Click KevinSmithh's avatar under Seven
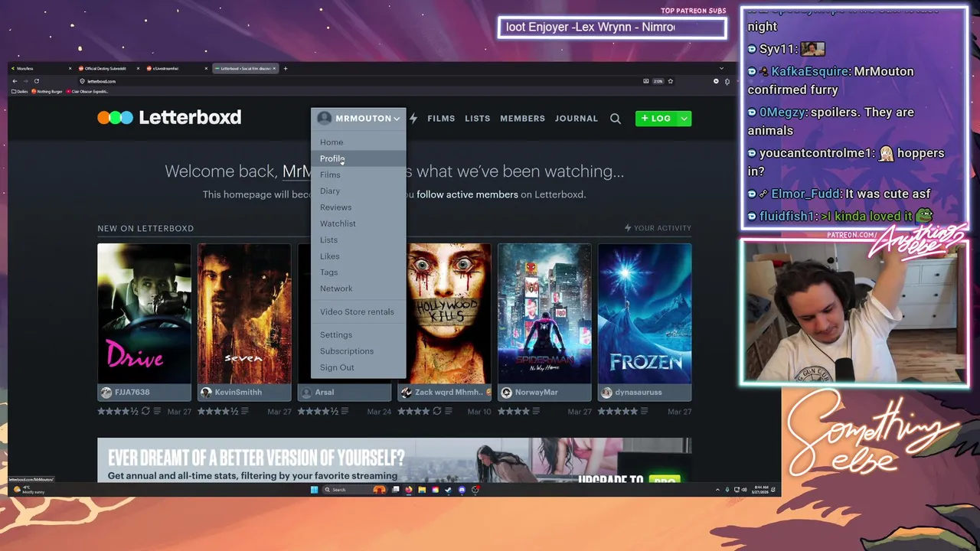 tap(206, 392)
